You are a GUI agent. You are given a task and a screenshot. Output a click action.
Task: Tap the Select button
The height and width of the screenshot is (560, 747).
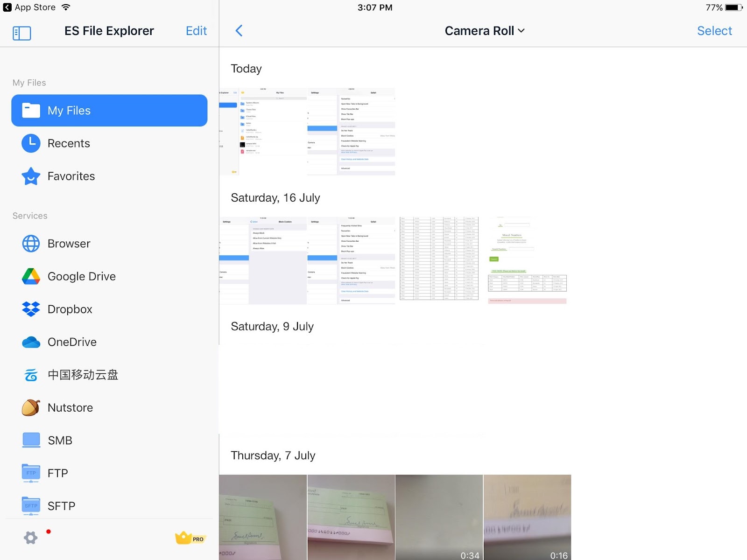[714, 31]
